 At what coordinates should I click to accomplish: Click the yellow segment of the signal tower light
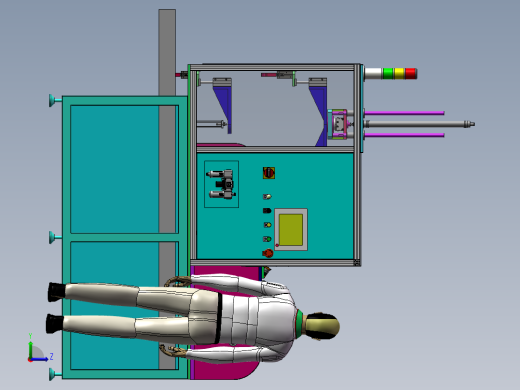pos(399,74)
